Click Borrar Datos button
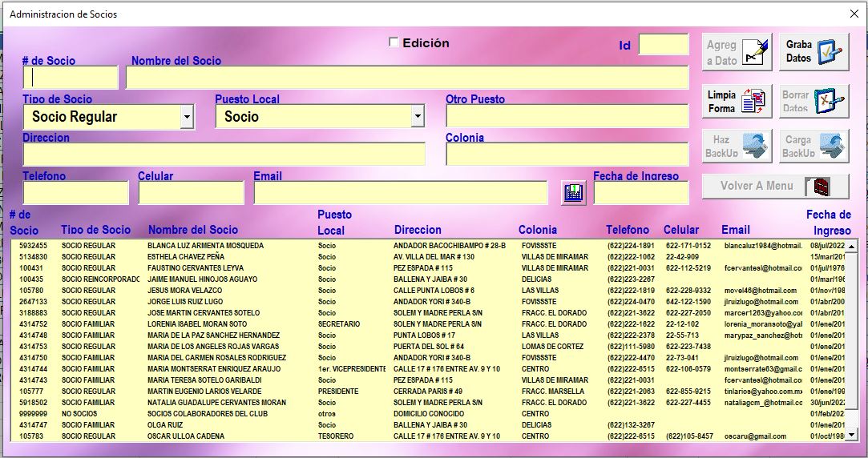This screenshot has width=868, height=458. [813, 101]
